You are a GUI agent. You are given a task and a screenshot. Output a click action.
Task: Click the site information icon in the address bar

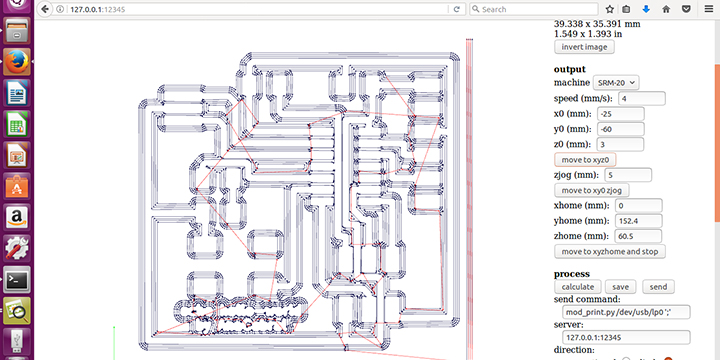coord(61,9)
